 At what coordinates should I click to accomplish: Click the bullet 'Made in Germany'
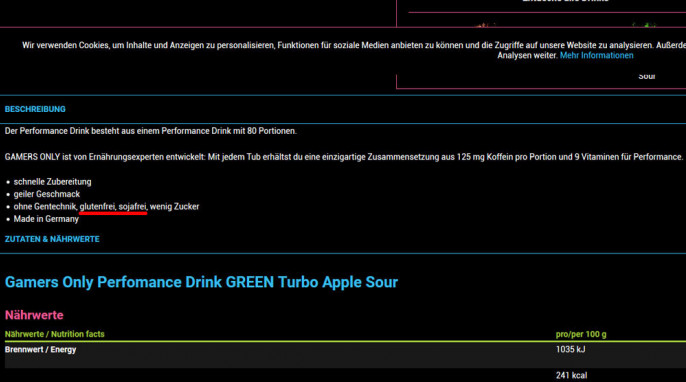[46, 219]
